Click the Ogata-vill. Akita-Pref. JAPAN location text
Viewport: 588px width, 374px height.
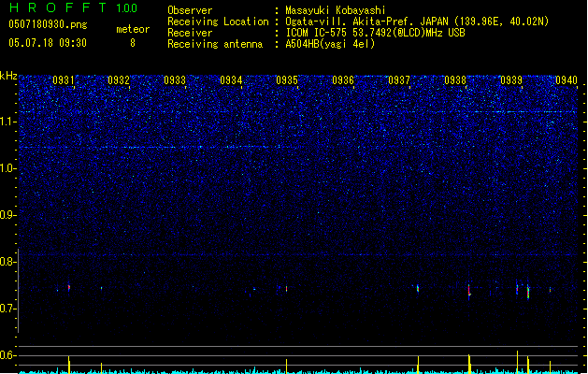pyautogui.click(x=417, y=22)
